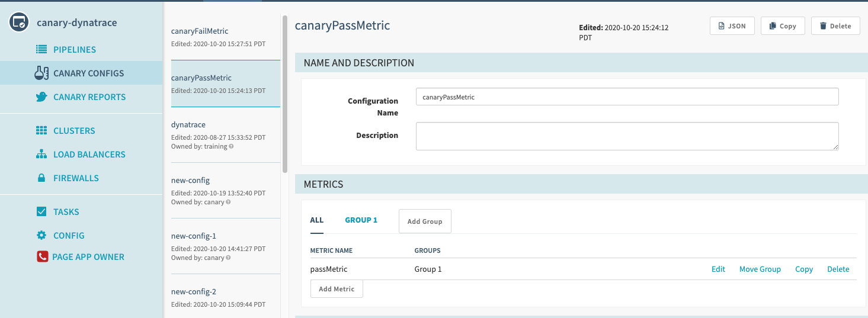Click into the Description text area
This screenshot has width=868, height=318.
tap(627, 136)
